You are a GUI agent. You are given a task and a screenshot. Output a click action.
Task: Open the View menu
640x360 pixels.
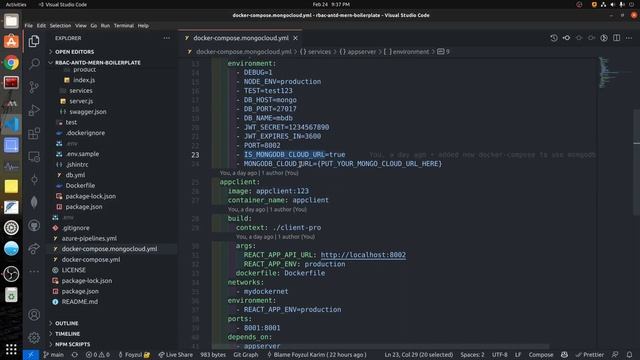point(80,26)
